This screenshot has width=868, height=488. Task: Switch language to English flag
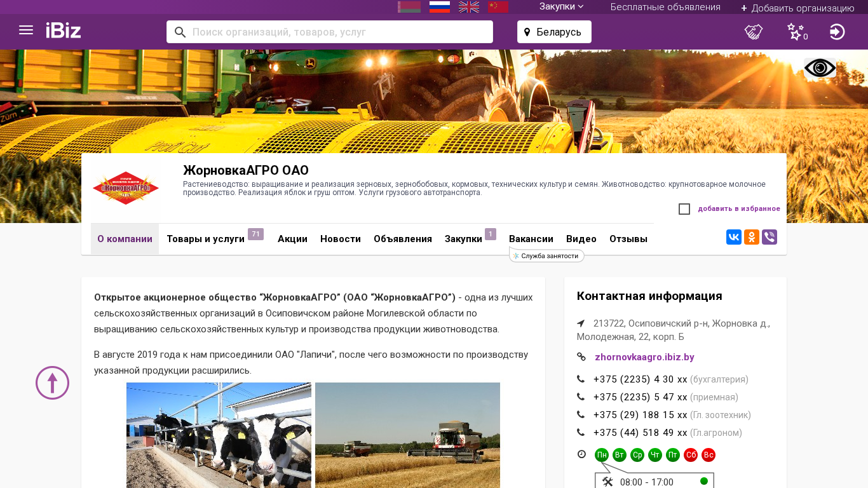(x=469, y=7)
